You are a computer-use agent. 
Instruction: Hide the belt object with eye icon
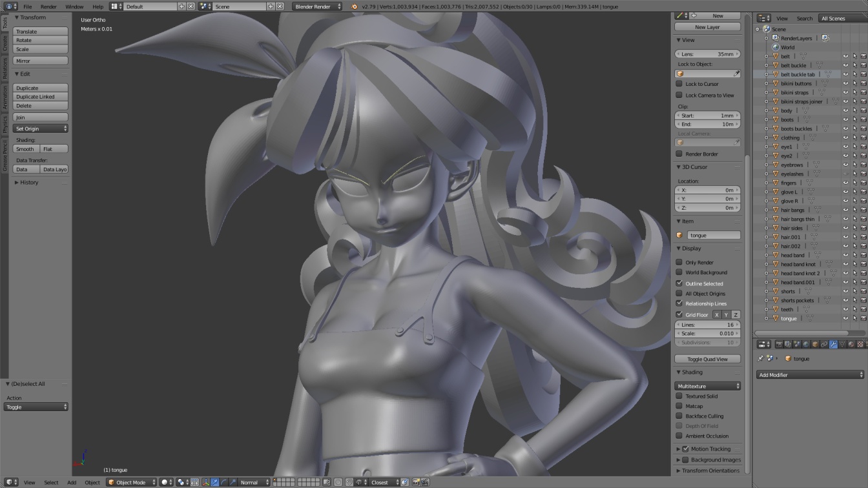pos(845,56)
